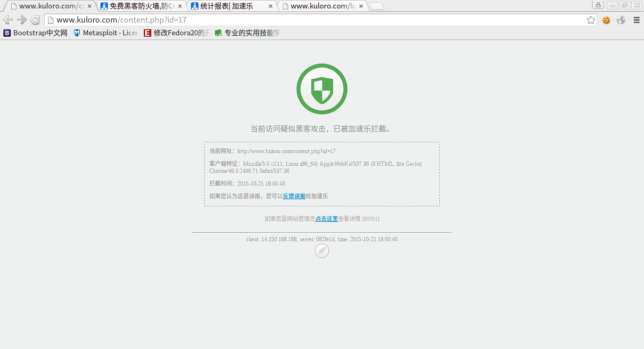Click the 点击这里 admin link
Viewport: 644px width, 349px height.
[327, 219]
